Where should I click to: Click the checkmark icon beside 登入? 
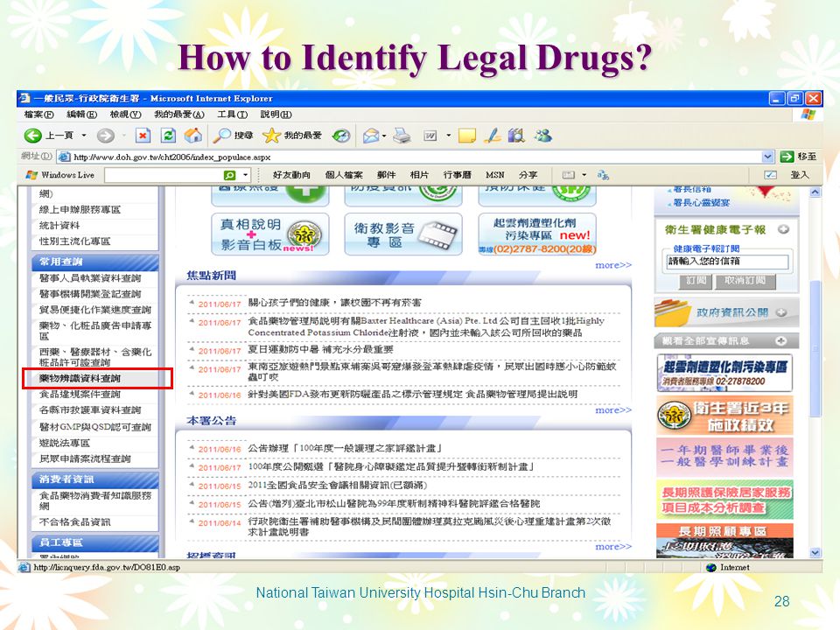[770, 175]
